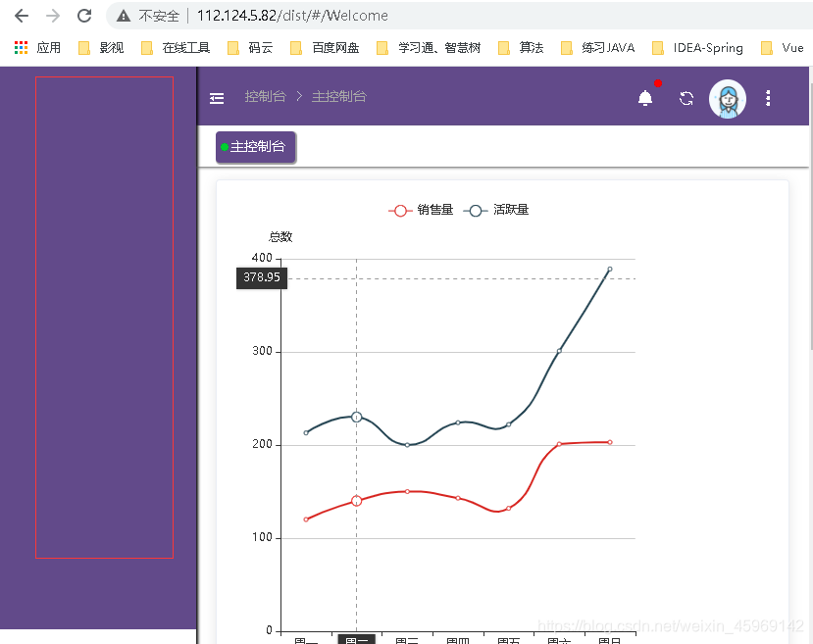Image resolution: width=813 pixels, height=644 pixels.
Task: Click the 总数 y-axis title
Action: click(x=280, y=237)
